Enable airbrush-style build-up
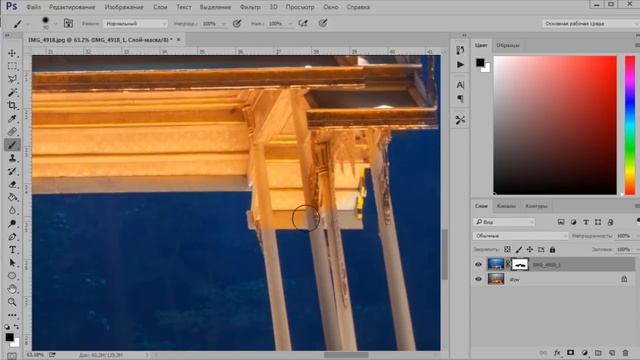This screenshot has height=360, width=640. 303,23
